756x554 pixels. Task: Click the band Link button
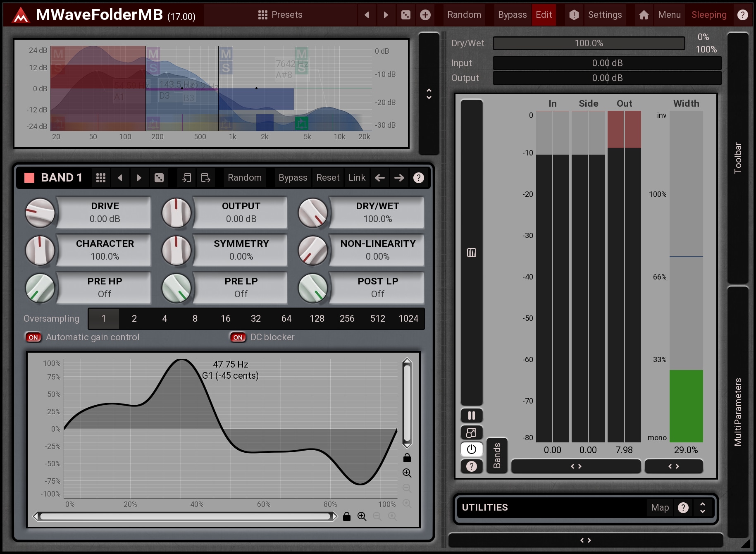356,178
